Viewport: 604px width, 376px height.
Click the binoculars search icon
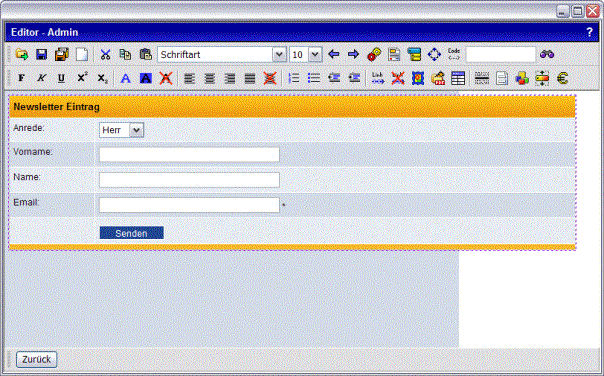point(547,54)
